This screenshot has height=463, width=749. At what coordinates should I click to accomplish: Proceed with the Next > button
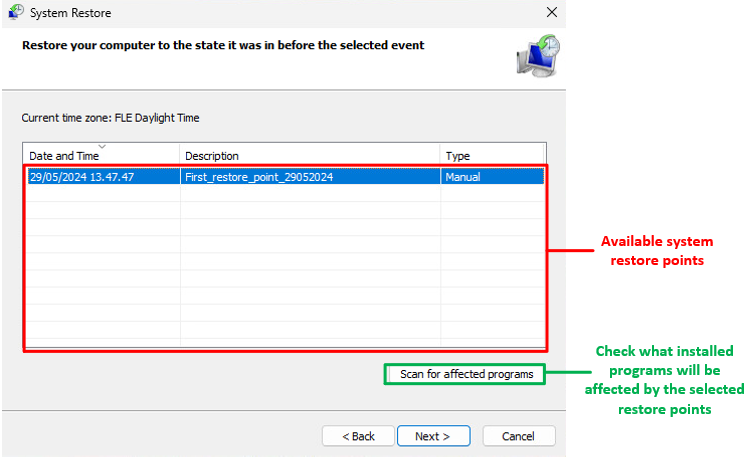(433, 436)
